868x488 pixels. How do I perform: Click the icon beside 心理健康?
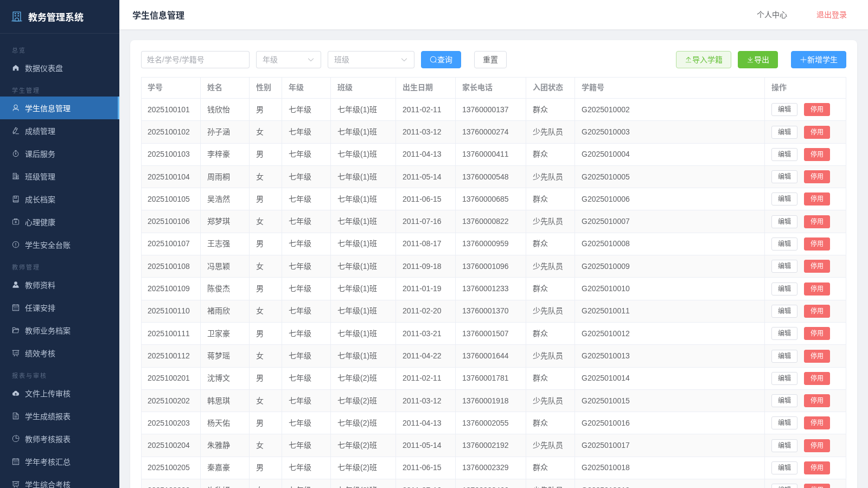[16, 222]
